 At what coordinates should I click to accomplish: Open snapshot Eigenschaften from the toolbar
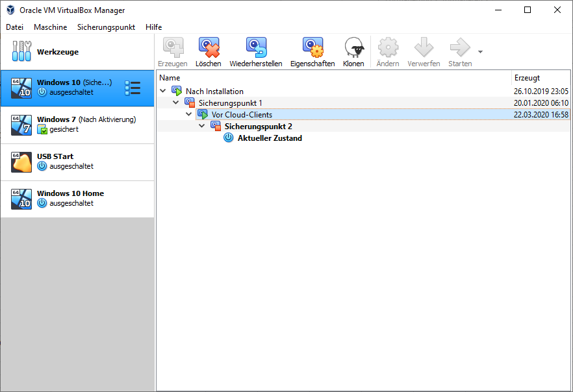tap(312, 48)
